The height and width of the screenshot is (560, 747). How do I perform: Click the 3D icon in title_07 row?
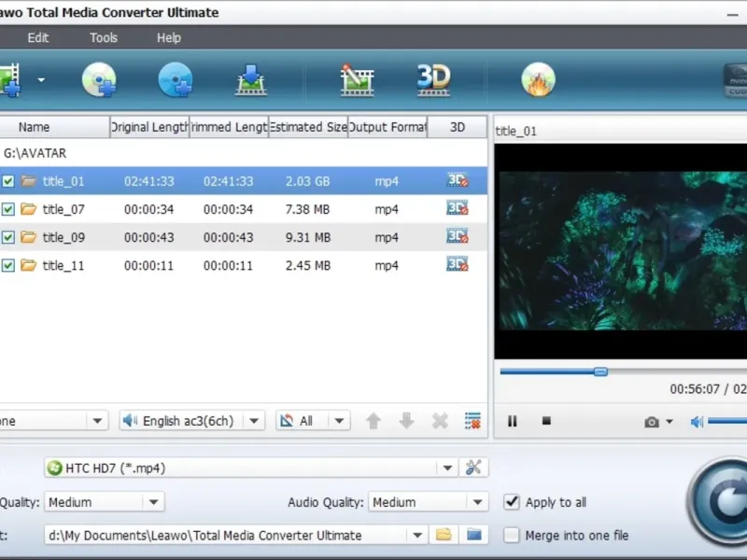pyautogui.click(x=458, y=208)
